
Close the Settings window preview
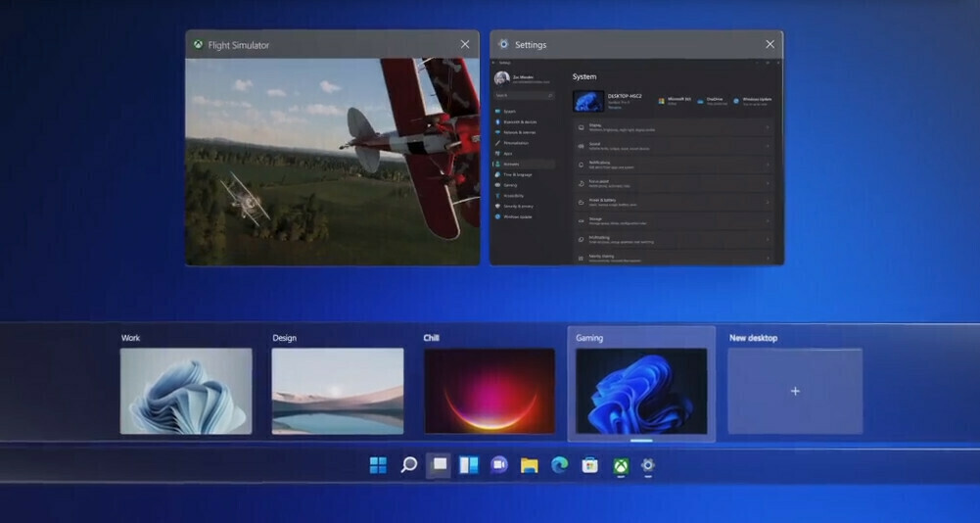tap(770, 44)
